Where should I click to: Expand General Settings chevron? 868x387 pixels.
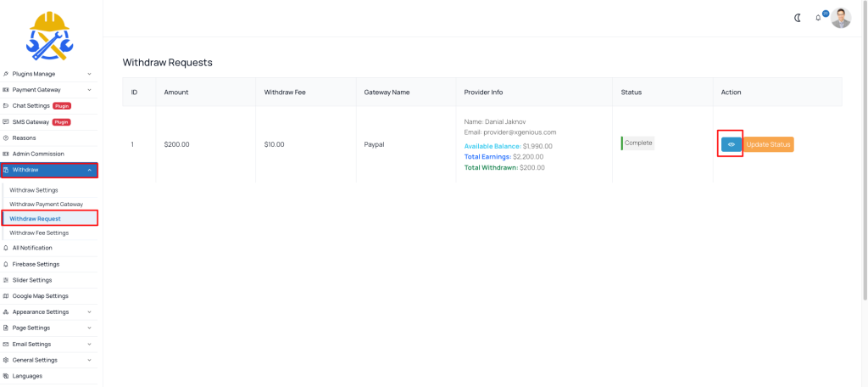click(x=89, y=360)
